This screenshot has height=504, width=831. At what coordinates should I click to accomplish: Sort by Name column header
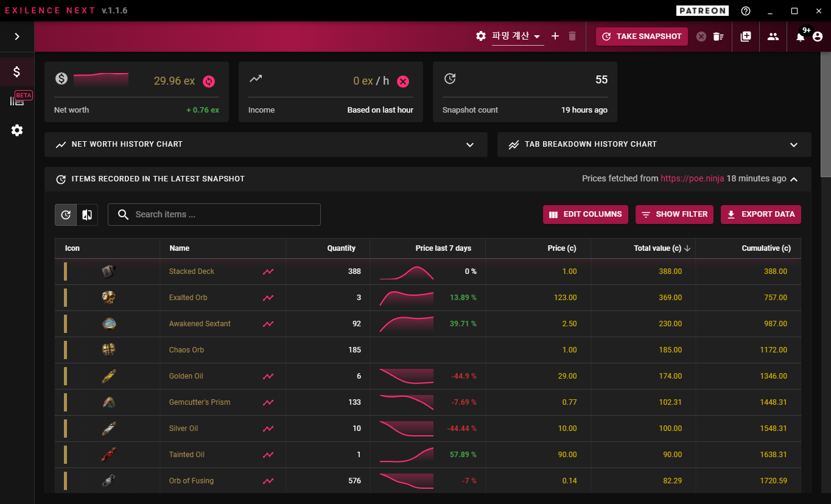click(179, 248)
